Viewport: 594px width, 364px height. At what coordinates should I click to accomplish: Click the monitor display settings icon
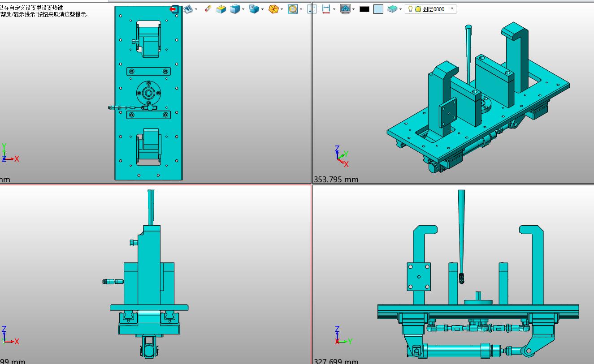(345, 9)
